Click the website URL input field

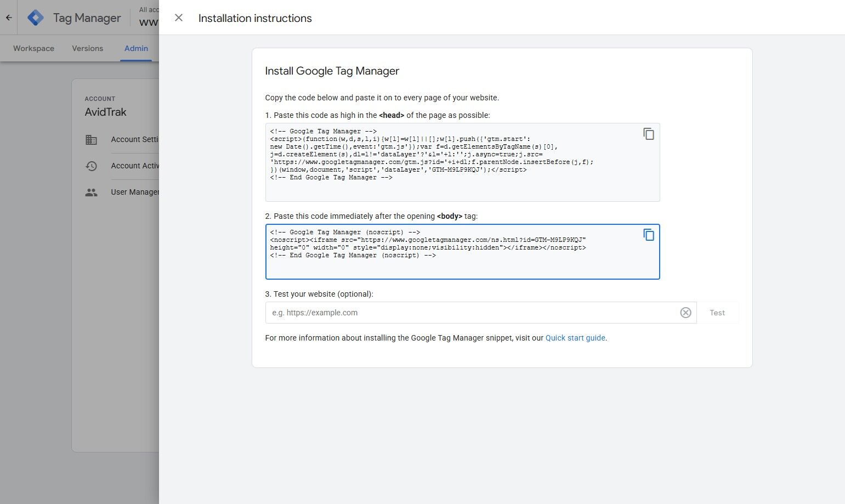(439, 313)
